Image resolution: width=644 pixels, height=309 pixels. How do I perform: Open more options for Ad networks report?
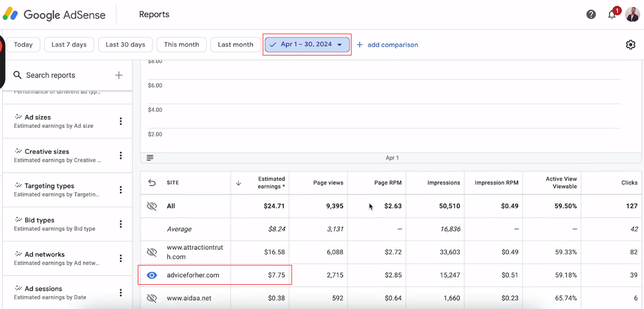coord(120,258)
